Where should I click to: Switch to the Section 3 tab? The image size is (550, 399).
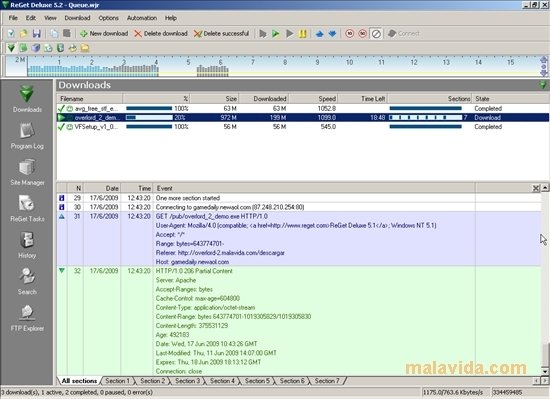tap(187, 381)
